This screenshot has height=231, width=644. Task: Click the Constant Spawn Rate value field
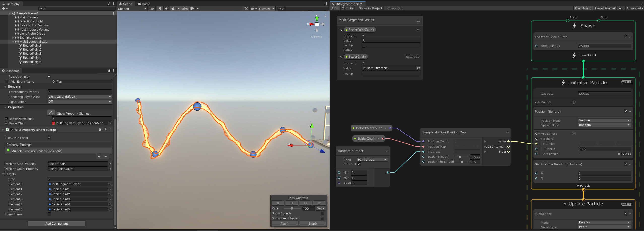pyautogui.click(x=604, y=46)
